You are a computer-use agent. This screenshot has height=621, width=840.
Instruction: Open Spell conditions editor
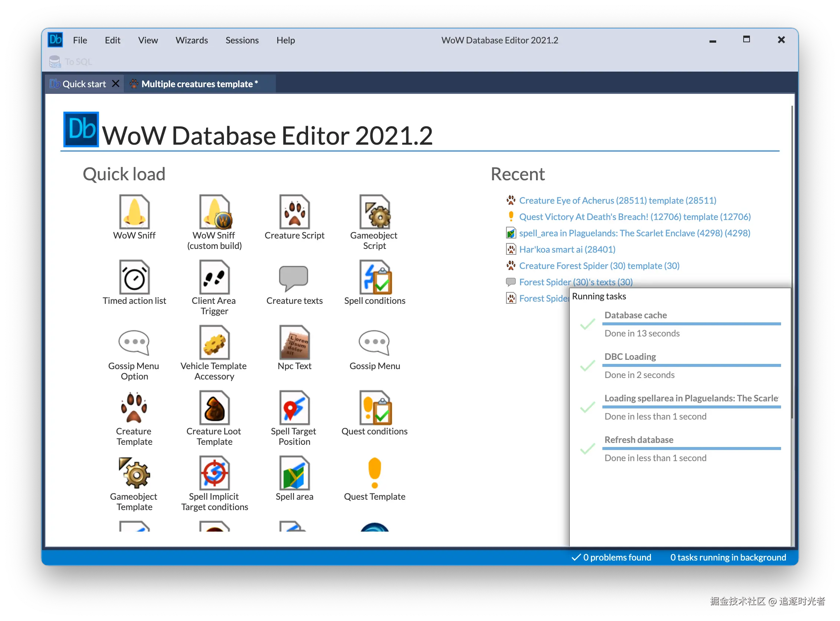click(x=374, y=283)
